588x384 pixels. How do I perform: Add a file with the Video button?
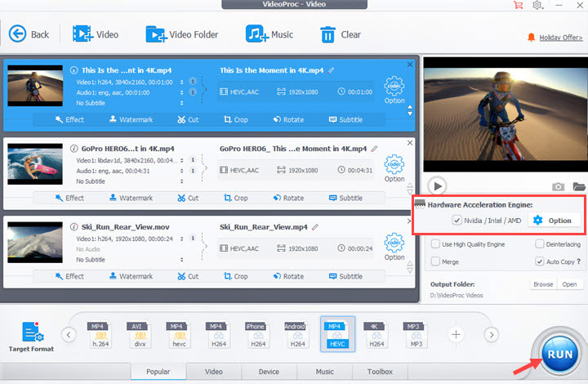click(x=96, y=34)
